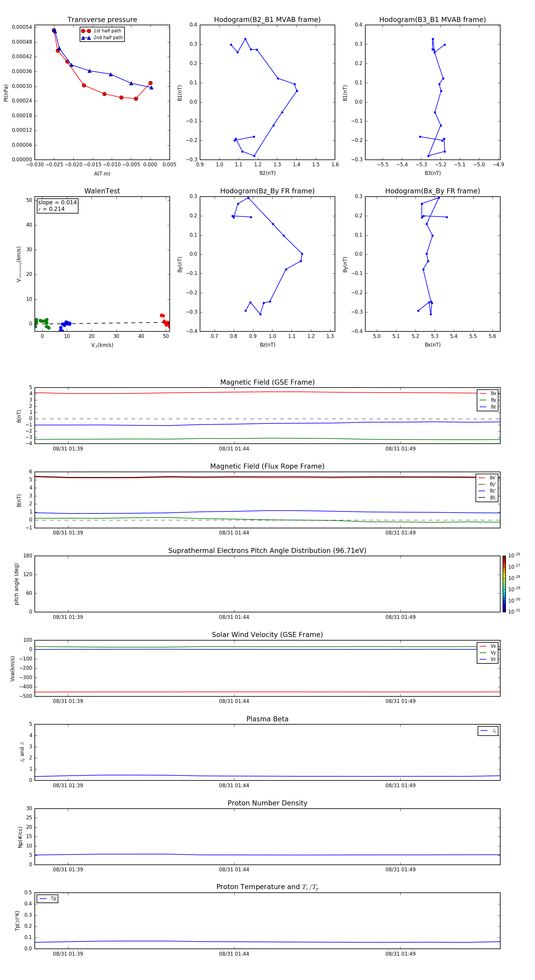Select the "Tp" legend entry

[48, 899]
